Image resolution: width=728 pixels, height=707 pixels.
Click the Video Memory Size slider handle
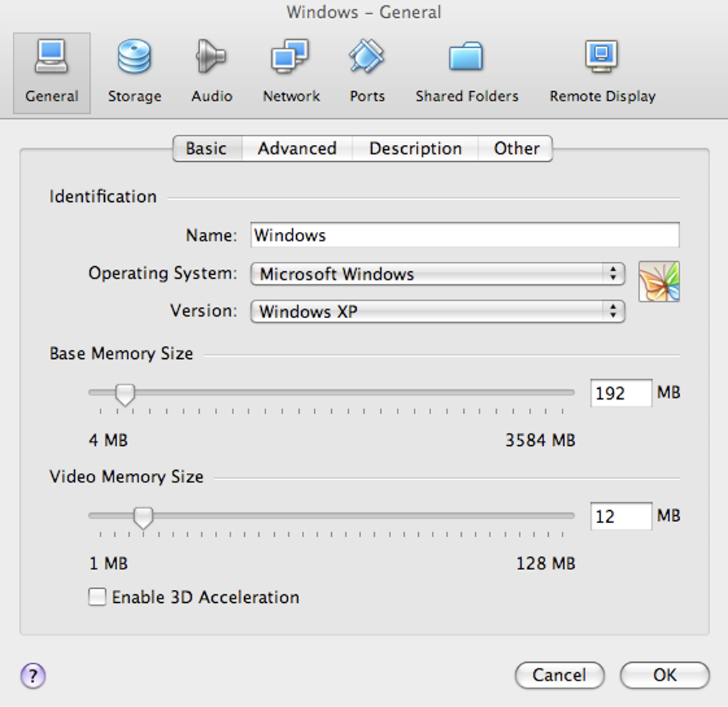click(143, 517)
